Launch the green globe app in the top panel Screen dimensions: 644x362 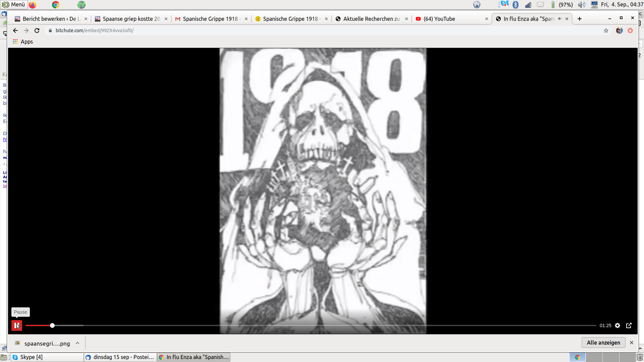click(x=82, y=5)
